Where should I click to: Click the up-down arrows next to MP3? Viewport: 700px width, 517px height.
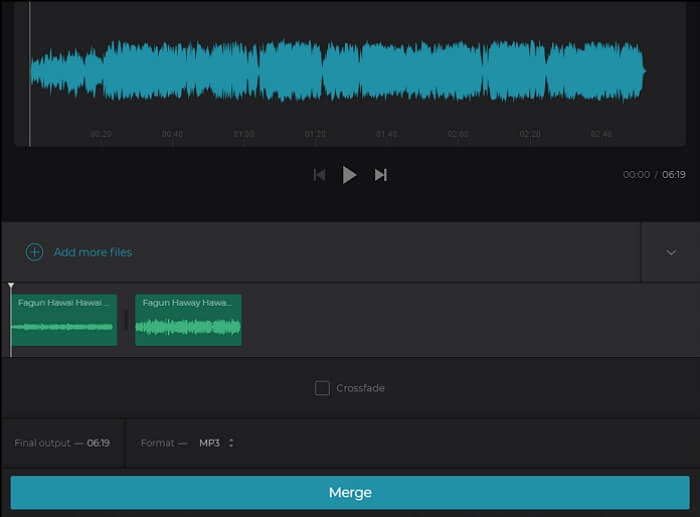click(231, 443)
